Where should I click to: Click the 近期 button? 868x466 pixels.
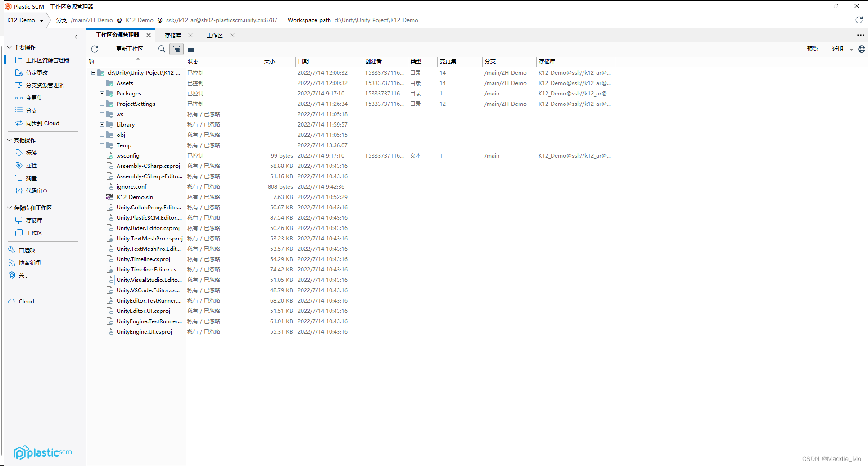tap(838, 49)
